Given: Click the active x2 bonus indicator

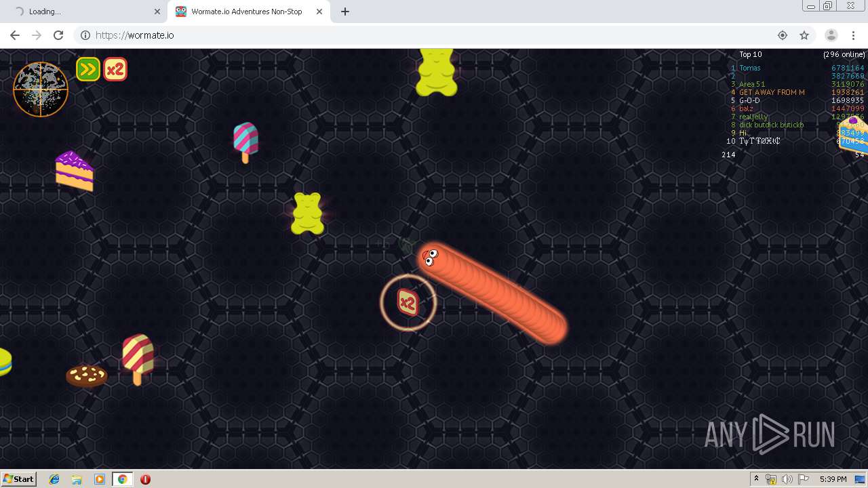Looking at the screenshot, I should tap(115, 69).
